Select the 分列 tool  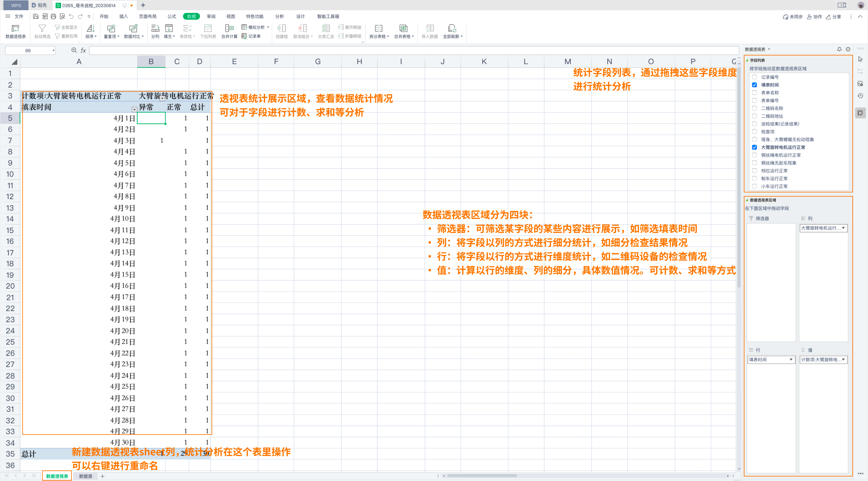(155, 31)
